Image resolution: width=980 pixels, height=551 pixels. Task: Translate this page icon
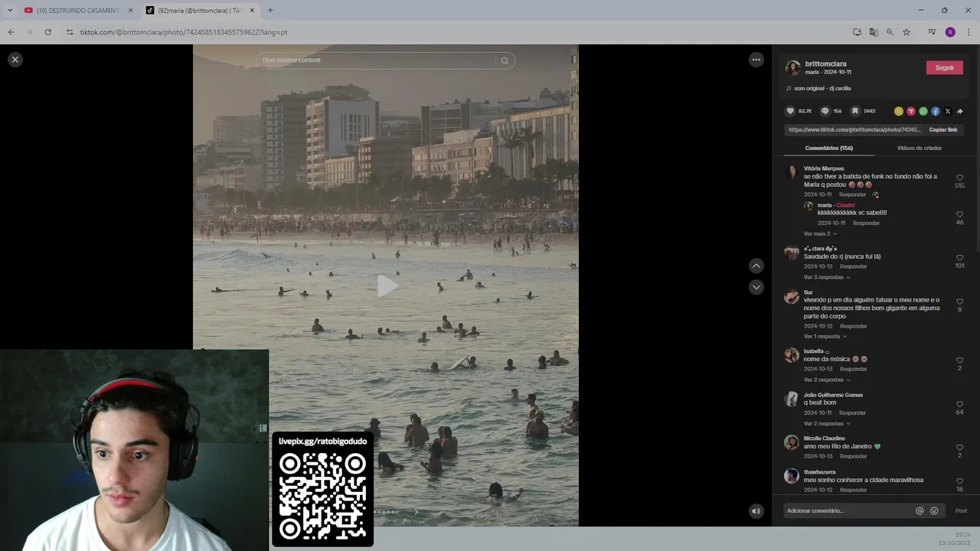pos(874,32)
